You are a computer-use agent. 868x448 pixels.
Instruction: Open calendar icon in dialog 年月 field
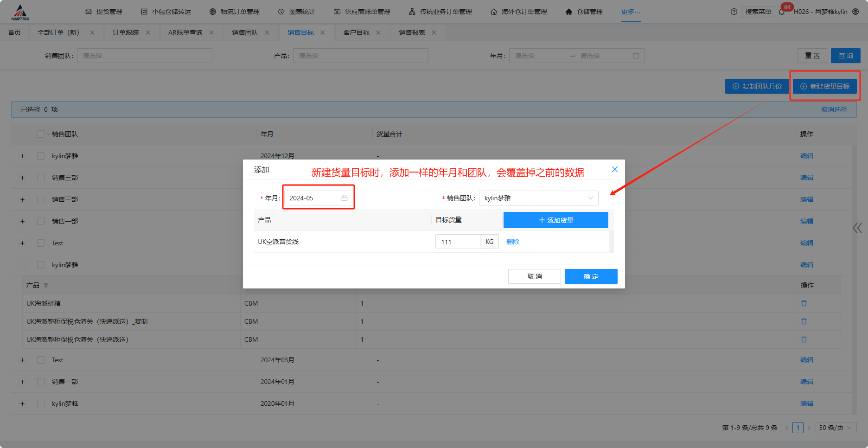click(345, 198)
